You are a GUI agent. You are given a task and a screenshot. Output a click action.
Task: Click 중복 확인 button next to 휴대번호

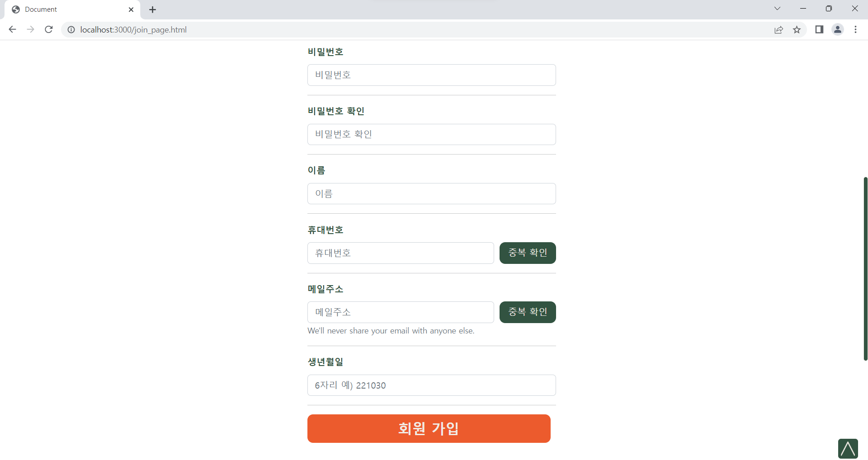528,253
